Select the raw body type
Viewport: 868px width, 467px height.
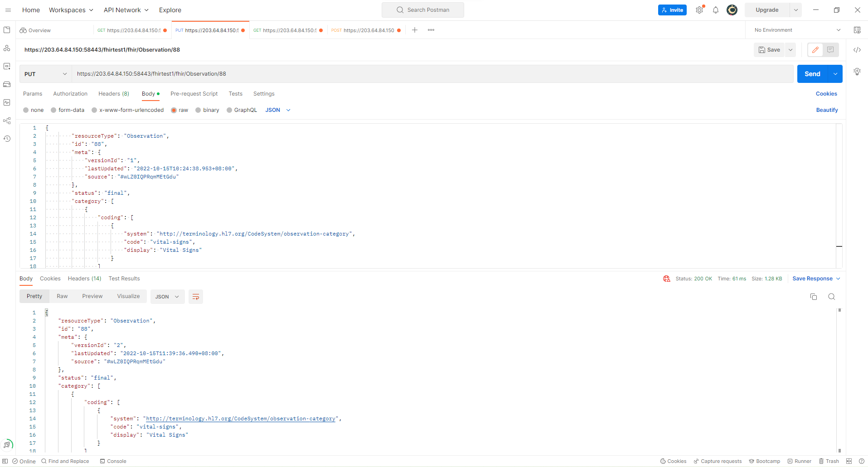click(x=174, y=110)
